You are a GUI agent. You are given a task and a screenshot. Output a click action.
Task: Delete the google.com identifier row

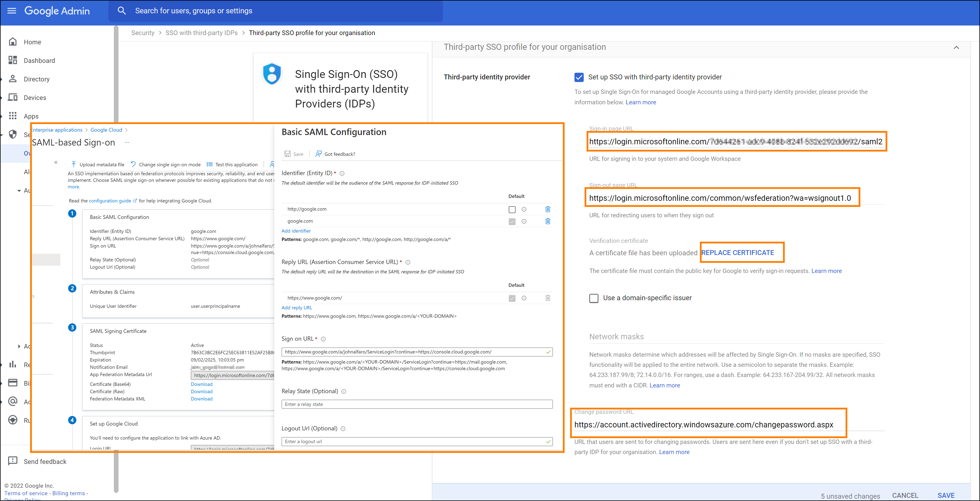coord(548,221)
